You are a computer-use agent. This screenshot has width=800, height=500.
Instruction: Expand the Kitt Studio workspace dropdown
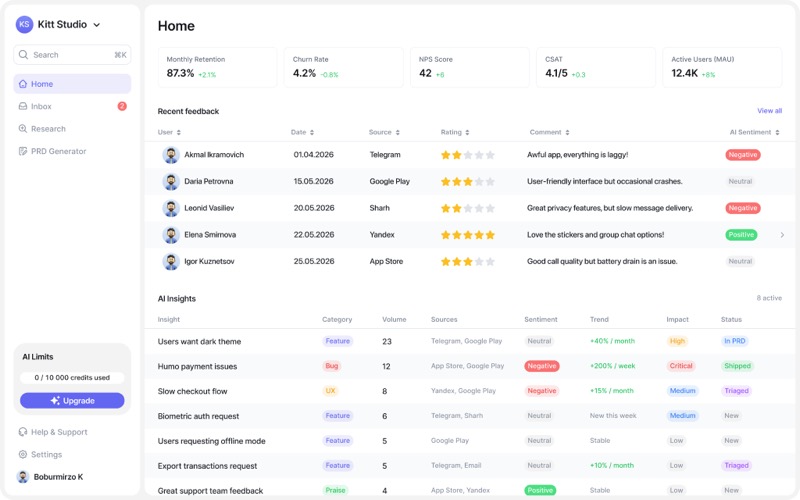(97, 24)
